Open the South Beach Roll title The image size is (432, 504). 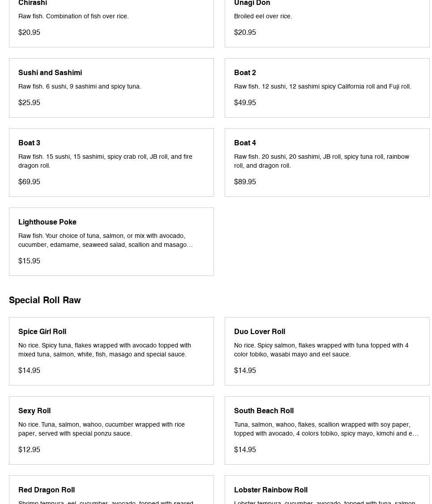[264, 411]
